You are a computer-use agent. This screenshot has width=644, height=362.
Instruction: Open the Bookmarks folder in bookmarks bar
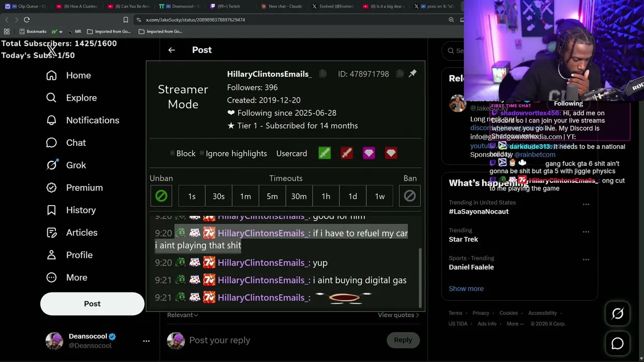click(33, 31)
